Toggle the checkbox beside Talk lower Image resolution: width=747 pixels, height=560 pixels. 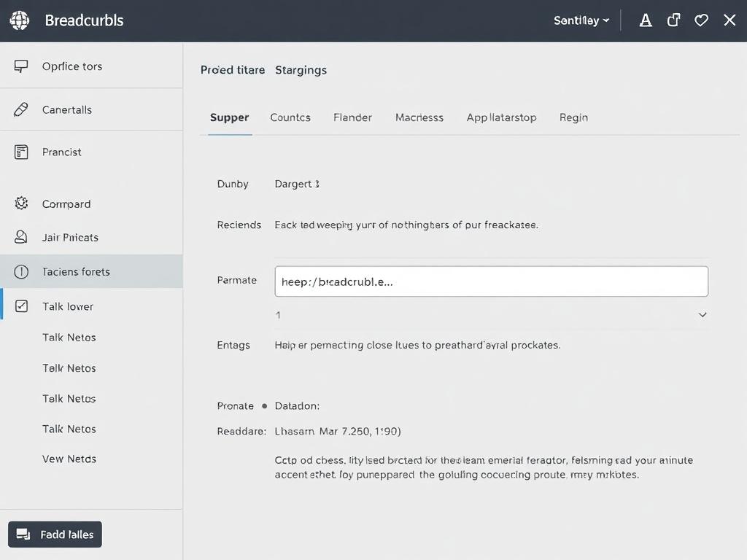pos(21,307)
